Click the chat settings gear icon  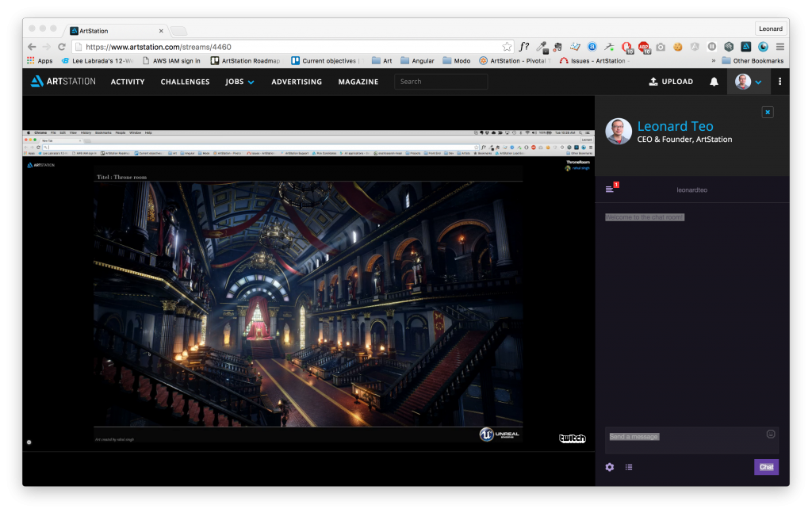tap(609, 467)
